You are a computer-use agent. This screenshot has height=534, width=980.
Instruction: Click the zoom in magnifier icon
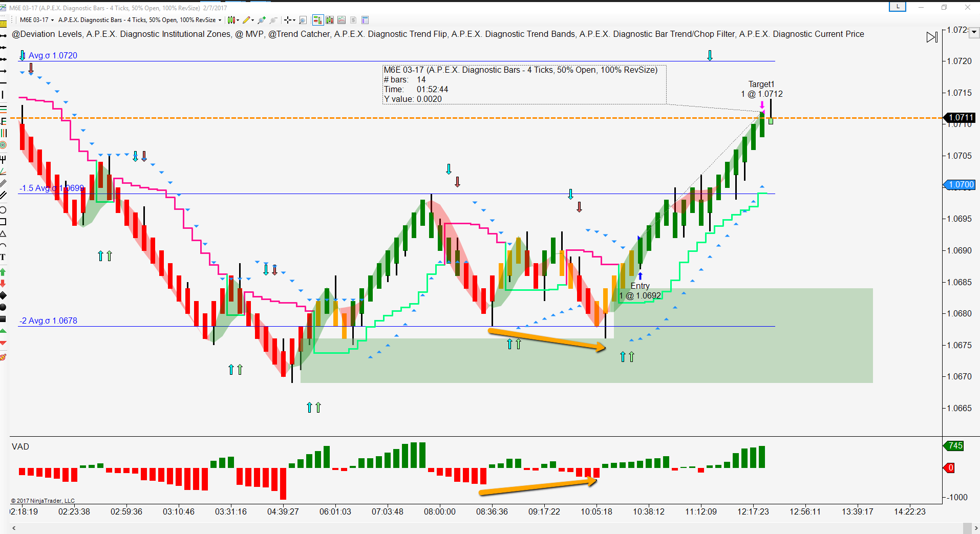(262, 20)
